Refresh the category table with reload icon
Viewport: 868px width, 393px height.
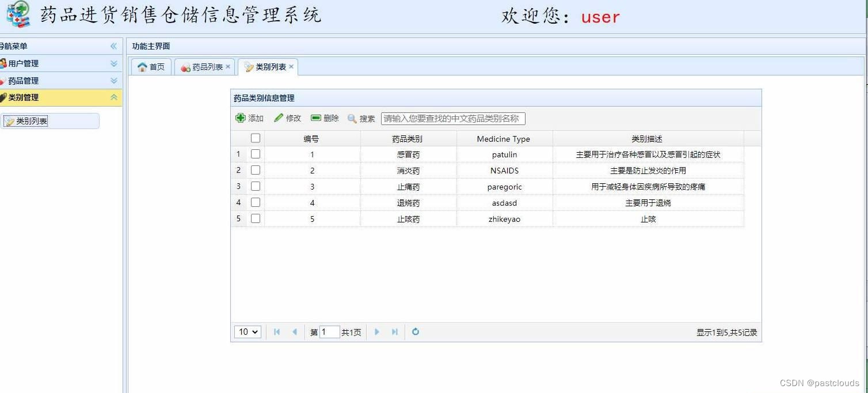pos(416,331)
